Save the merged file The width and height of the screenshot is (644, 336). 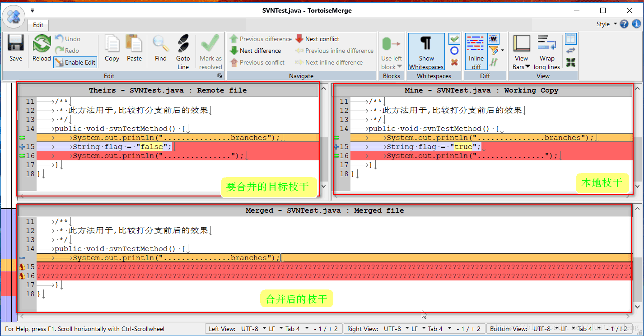tap(16, 49)
